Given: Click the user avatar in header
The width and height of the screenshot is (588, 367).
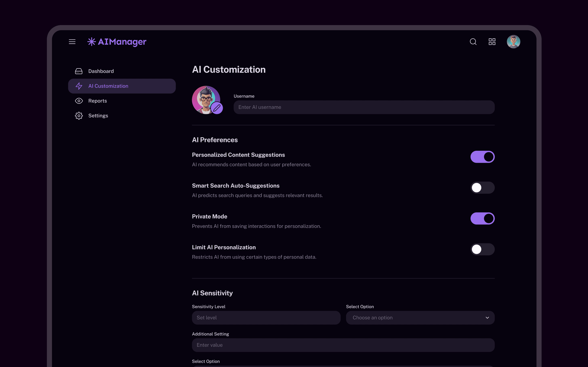Looking at the screenshot, I should point(513,42).
